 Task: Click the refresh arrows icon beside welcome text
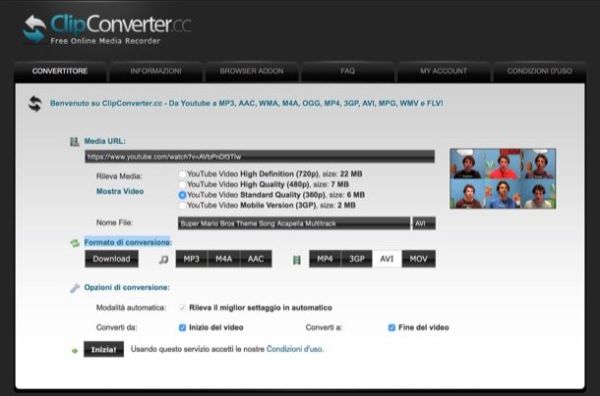(x=35, y=104)
